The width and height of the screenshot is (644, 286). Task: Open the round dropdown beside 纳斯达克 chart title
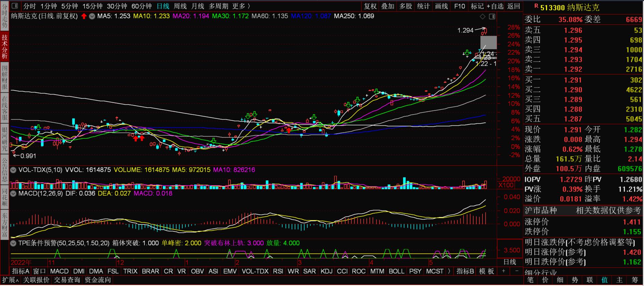92,16
